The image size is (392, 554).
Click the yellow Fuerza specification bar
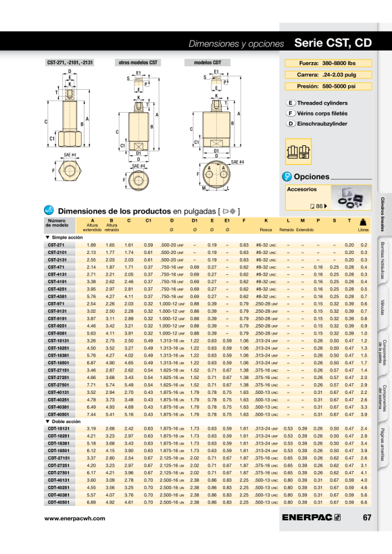(x=328, y=64)
